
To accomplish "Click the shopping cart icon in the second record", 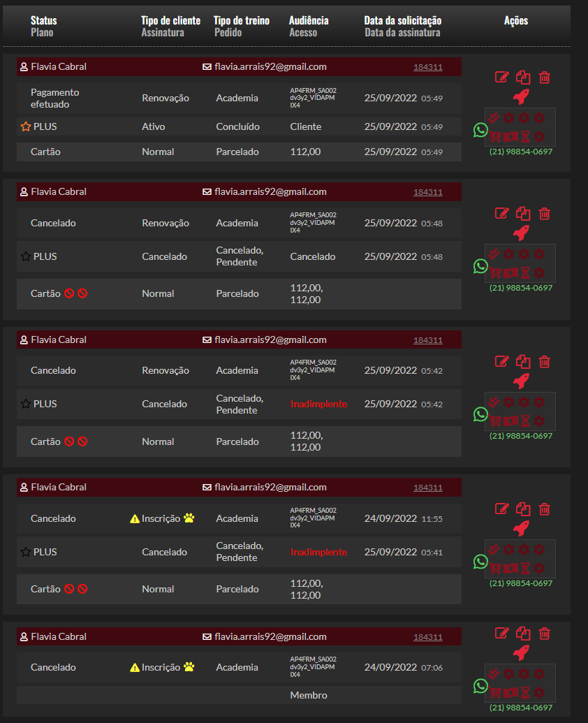I will point(494,272).
